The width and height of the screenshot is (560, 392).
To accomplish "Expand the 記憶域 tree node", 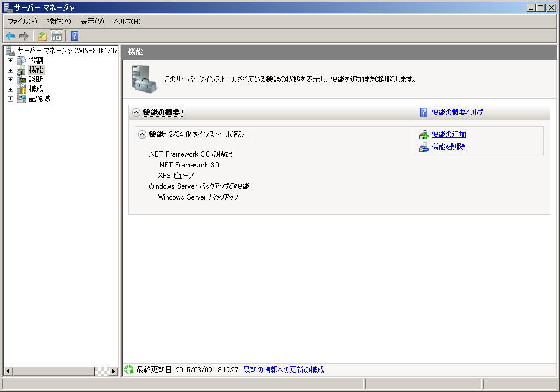I will tap(10, 99).
